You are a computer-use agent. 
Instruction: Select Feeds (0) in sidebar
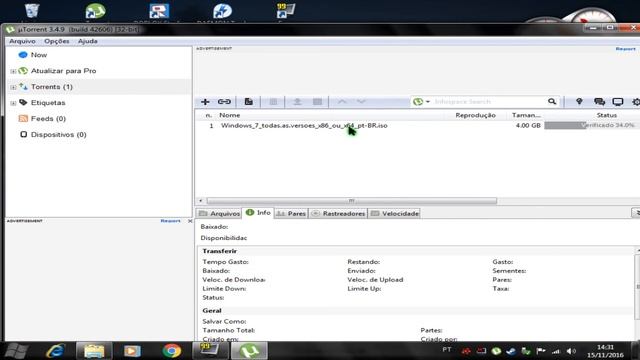48,119
